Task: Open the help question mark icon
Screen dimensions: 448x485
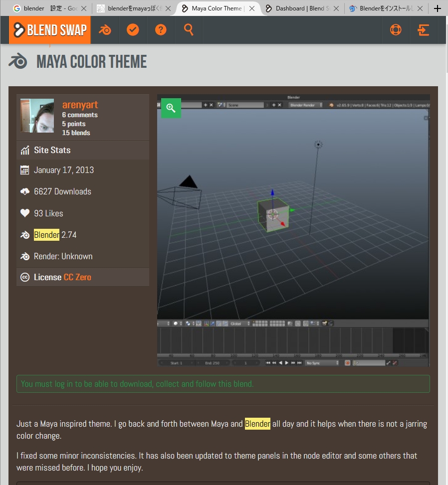Action: click(x=161, y=30)
